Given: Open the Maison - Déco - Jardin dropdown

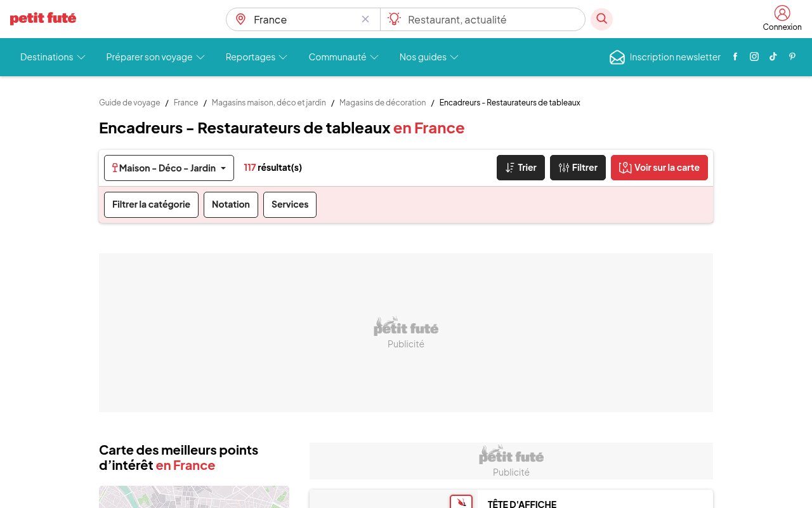Looking at the screenshot, I should click(x=169, y=168).
